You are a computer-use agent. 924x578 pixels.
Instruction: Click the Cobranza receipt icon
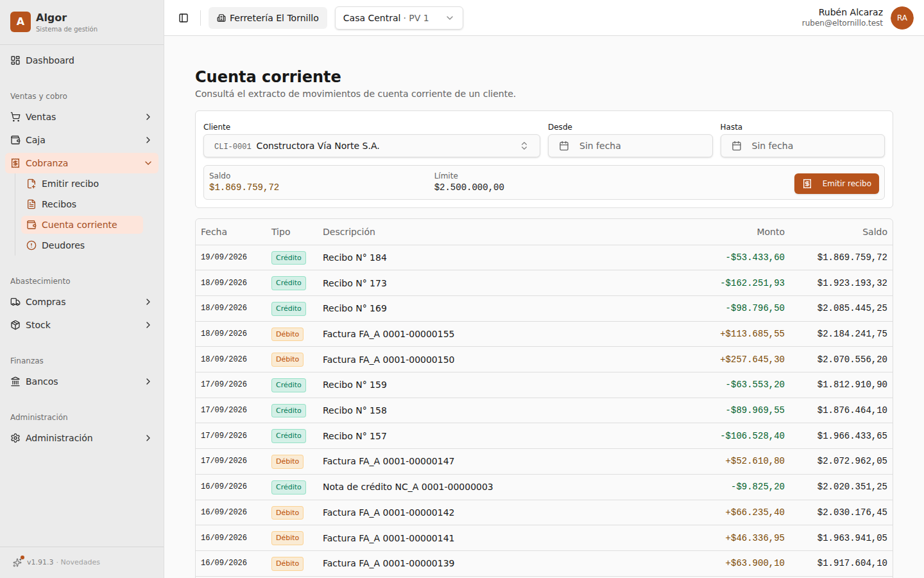click(15, 163)
